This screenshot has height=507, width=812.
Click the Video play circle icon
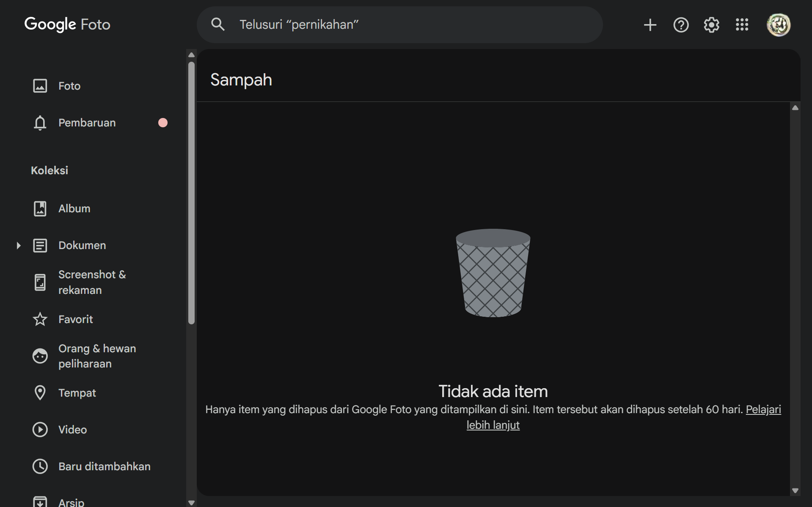pos(40,430)
